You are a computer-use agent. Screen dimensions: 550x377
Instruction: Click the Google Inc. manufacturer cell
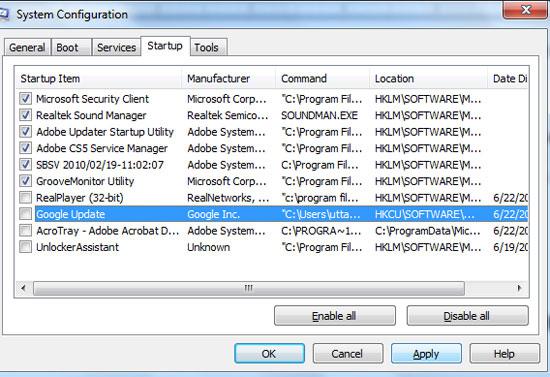pos(214,214)
